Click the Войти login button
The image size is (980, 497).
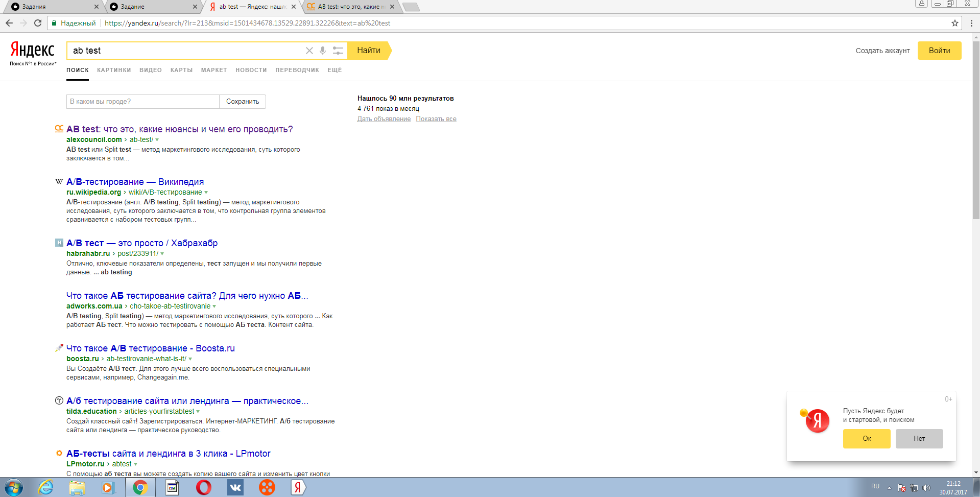tap(939, 51)
